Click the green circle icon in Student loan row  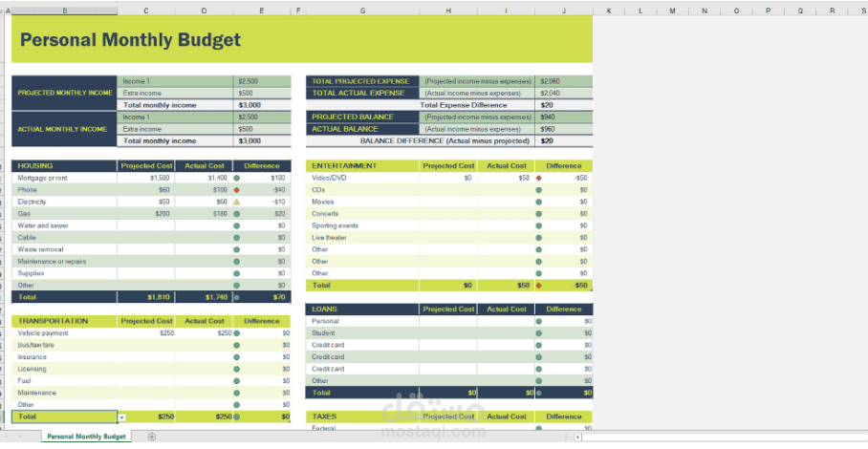[538, 332]
